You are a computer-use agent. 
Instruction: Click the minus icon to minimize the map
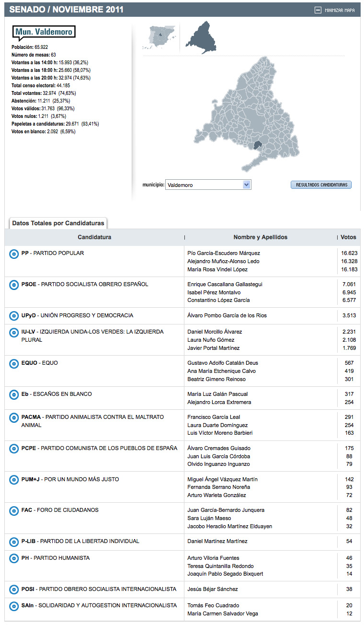coord(318,10)
